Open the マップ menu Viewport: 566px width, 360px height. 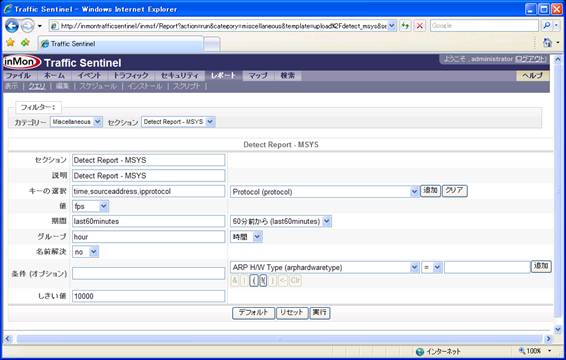coord(258,75)
